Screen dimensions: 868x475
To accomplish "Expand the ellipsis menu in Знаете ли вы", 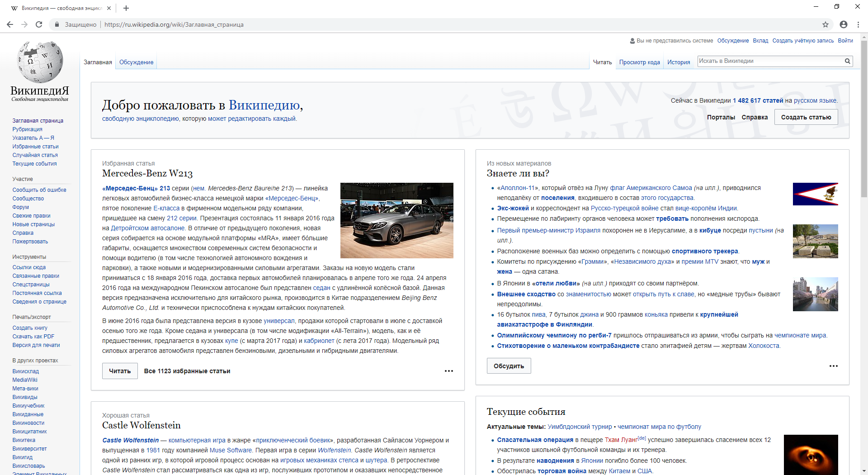I will pos(833,366).
